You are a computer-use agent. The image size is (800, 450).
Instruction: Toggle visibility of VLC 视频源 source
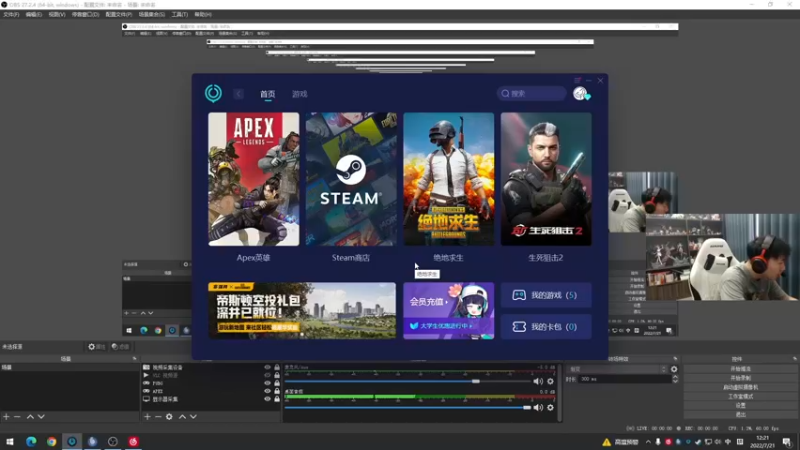point(267,375)
